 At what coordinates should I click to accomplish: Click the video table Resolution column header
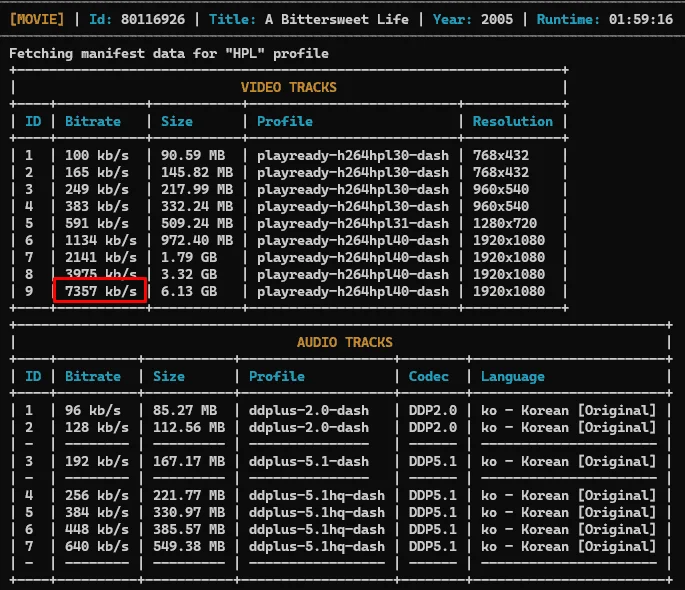tap(513, 121)
